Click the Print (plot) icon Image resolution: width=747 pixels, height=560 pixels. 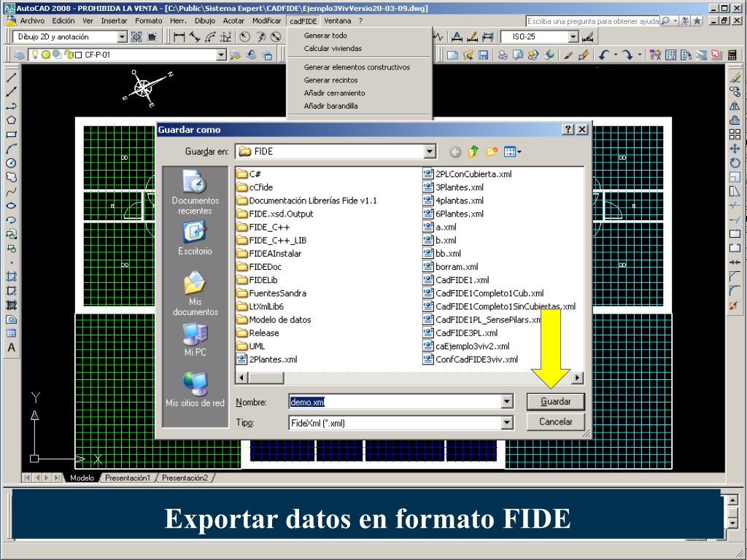click(x=503, y=55)
